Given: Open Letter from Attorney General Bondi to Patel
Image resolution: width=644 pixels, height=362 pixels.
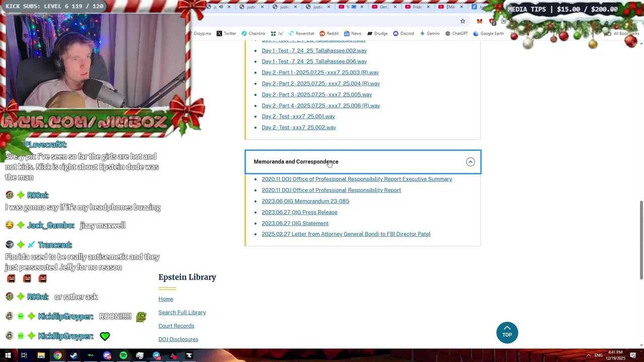Looking at the screenshot, I should tap(346, 234).
